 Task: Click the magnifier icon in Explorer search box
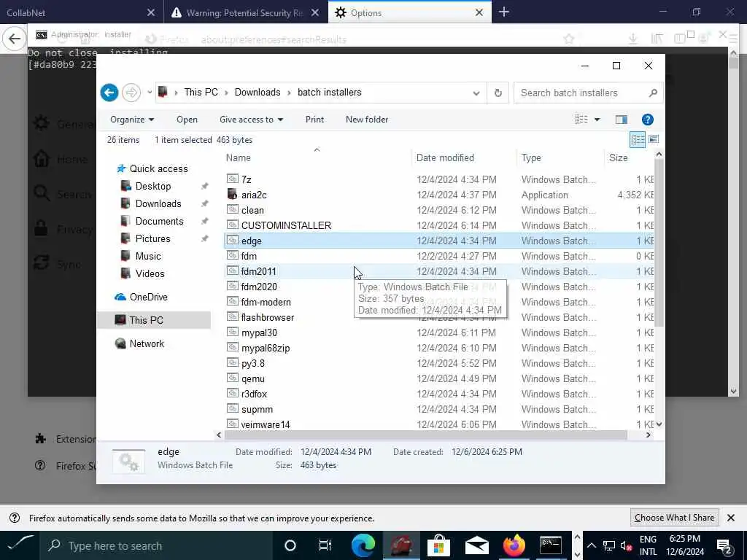(653, 93)
